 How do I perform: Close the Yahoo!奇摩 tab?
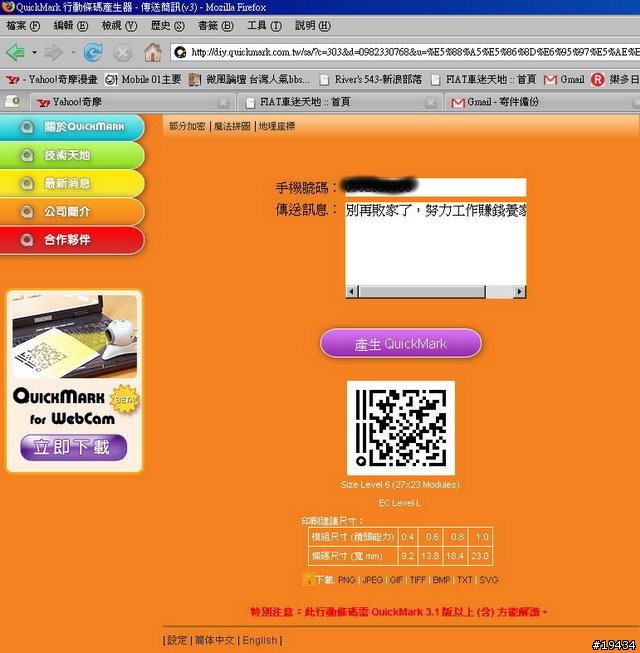[x=224, y=102]
